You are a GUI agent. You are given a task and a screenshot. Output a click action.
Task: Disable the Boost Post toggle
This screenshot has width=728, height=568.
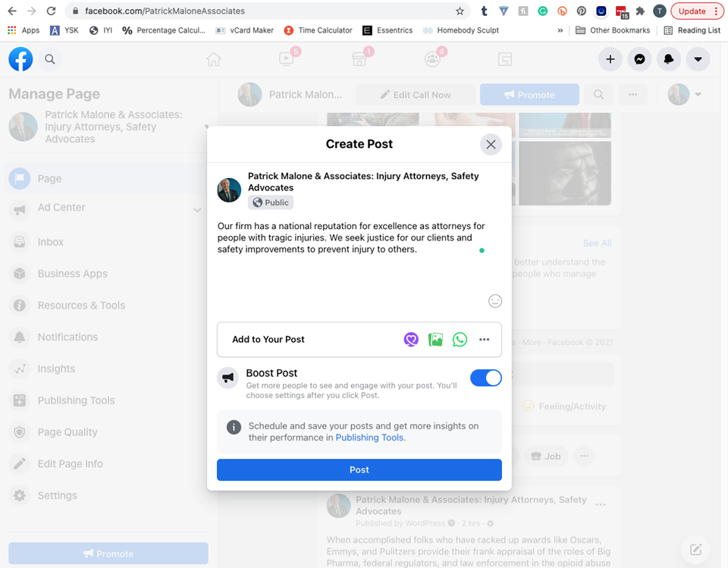pos(486,378)
